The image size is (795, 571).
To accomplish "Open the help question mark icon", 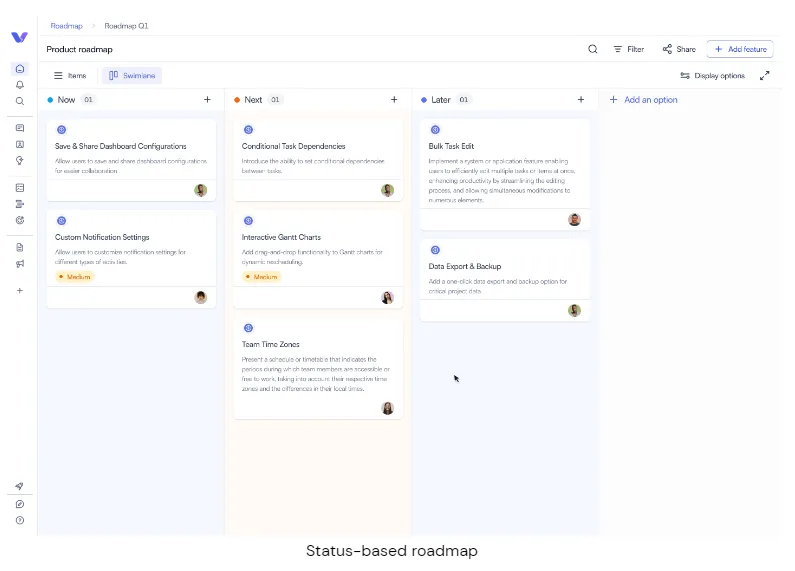I will point(20,520).
